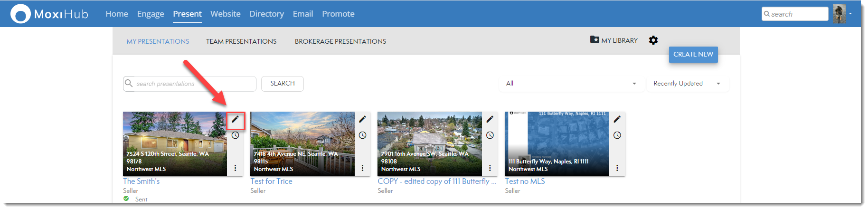Open the presentation settings gear icon
The width and height of the screenshot is (868, 210).
click(x=653, y=40)
